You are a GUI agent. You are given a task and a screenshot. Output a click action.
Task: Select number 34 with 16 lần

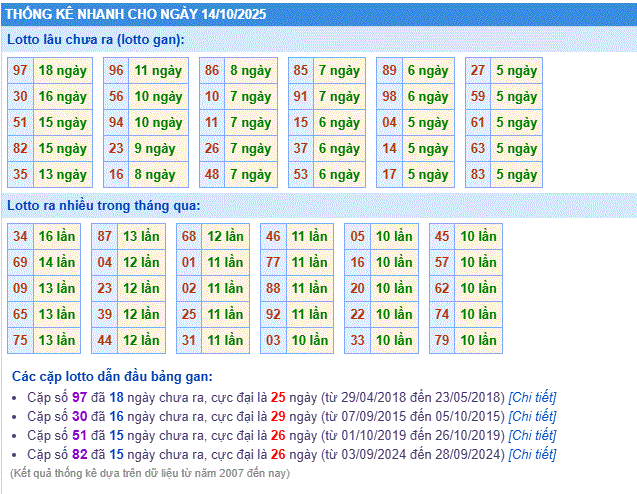pos(21,237)
